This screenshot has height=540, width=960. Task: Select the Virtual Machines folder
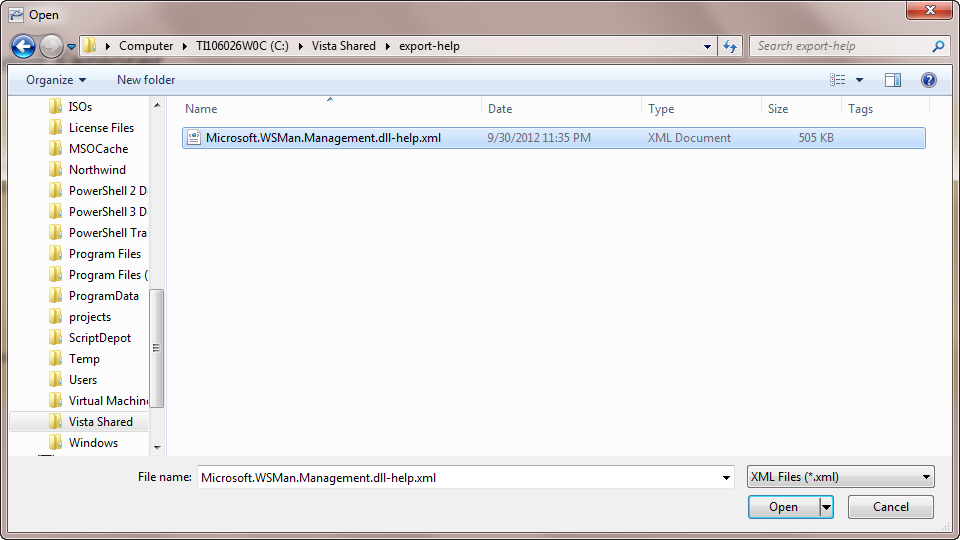click(97, 400)
